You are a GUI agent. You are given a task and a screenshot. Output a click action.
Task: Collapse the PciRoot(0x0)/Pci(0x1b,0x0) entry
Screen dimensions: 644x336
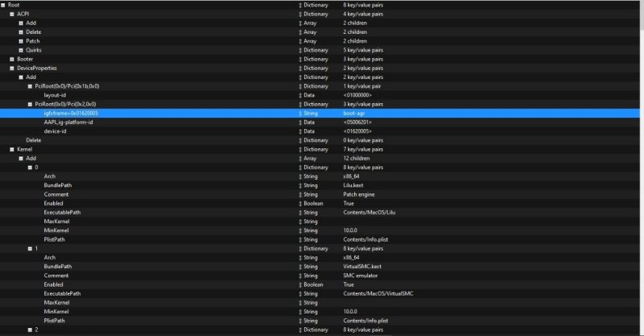click(x=30, y=86)
